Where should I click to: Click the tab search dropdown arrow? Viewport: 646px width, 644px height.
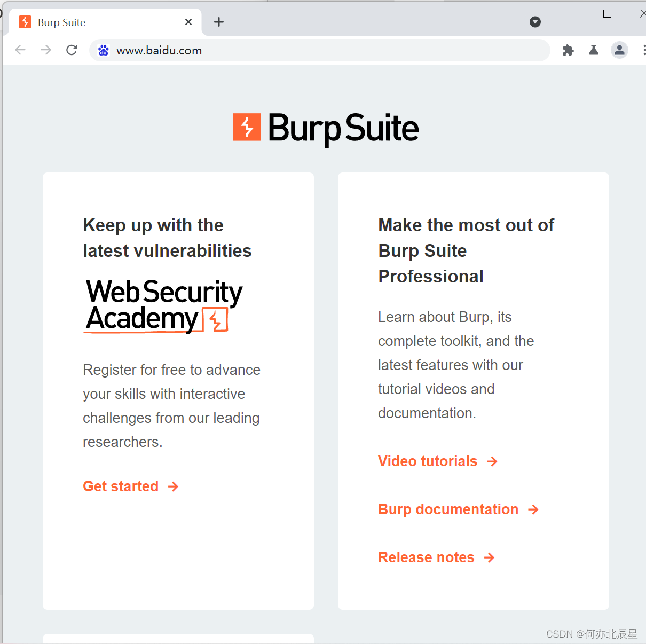coord(535,22)
